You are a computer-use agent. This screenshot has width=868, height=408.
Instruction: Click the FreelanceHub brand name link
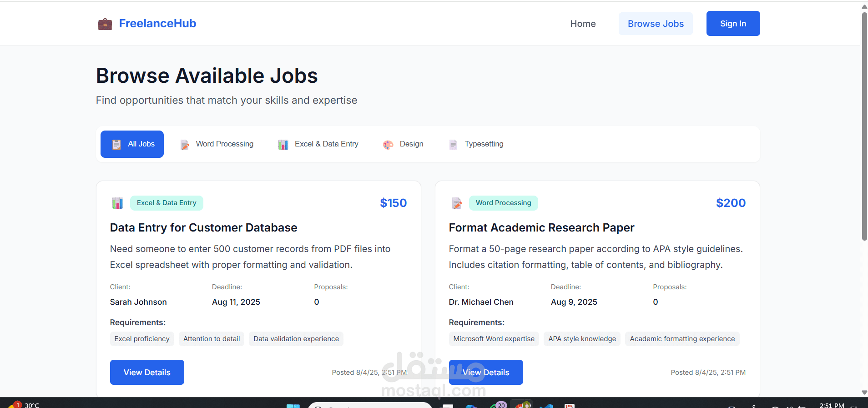pyautogui.click(x=157, y=24)
